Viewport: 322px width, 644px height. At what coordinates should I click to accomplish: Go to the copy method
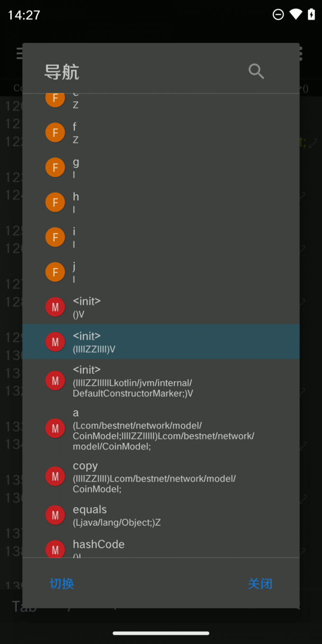click(161, 477)
